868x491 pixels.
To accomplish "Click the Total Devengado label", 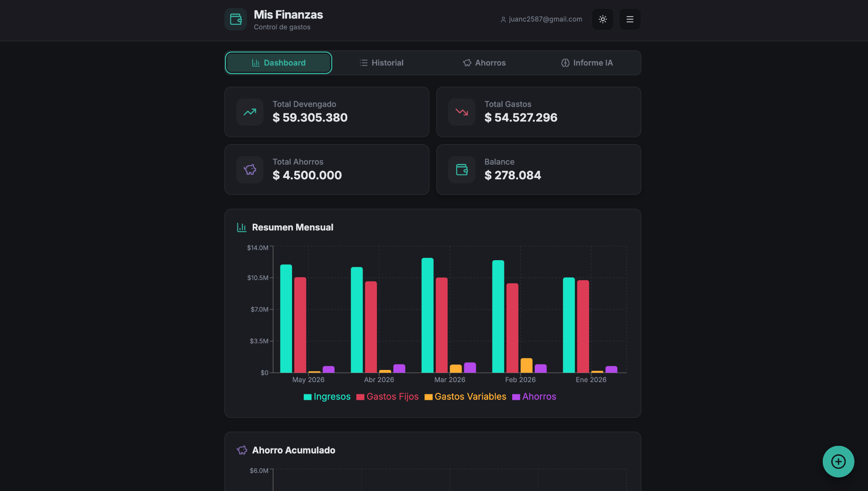I will pyautogui.click(x=304, y=104).
